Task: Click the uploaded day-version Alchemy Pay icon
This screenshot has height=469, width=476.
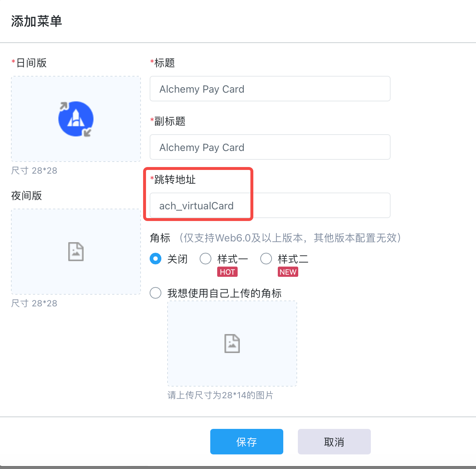Action: click(x=76, y=119)
